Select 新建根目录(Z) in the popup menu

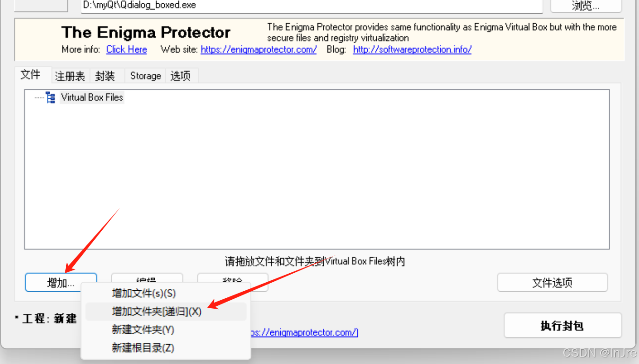(166, 348)
